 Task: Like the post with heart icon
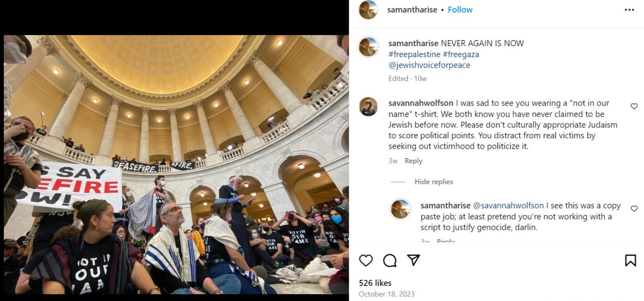pyautogui.click(x=366, y=260)
